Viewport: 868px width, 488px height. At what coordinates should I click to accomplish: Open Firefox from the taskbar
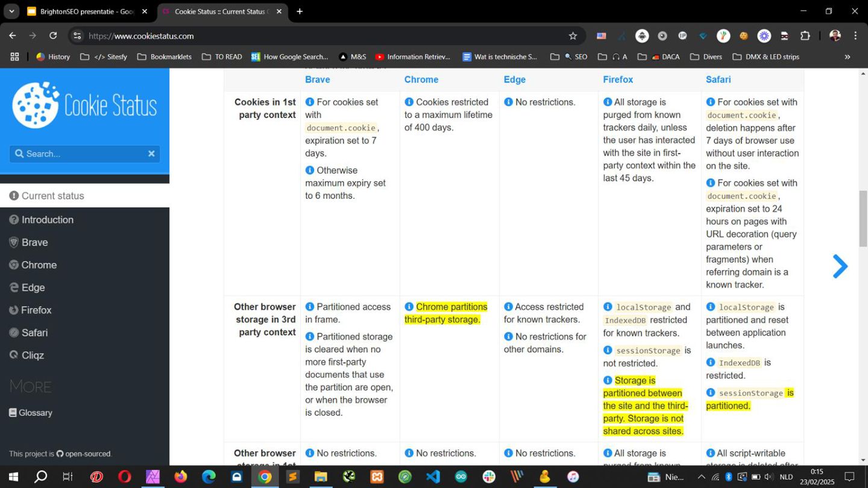click(x=181, y=477)
